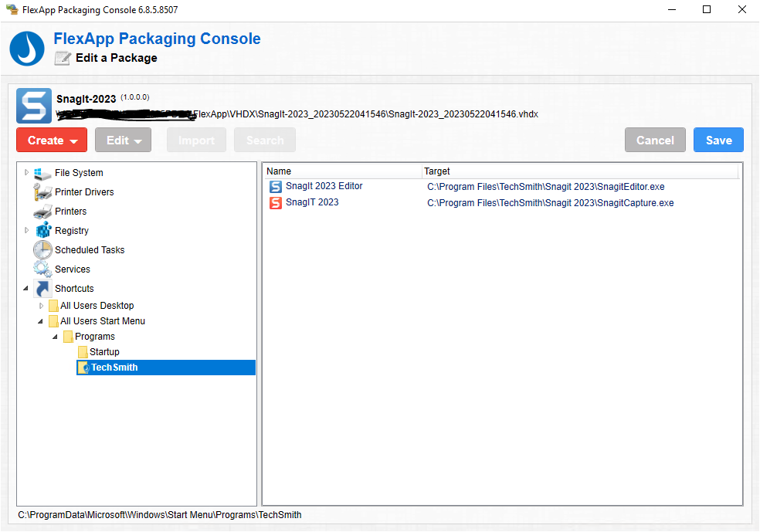Maximize the FlexApp Packaging Console window
The height and width of the screenshot is (532, 760).
point(707,10)
